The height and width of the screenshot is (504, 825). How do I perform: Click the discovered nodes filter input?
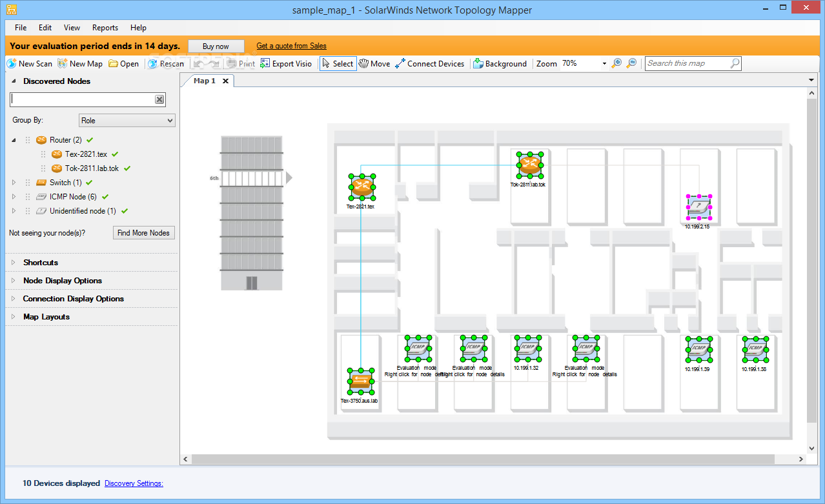pos(82,99)
